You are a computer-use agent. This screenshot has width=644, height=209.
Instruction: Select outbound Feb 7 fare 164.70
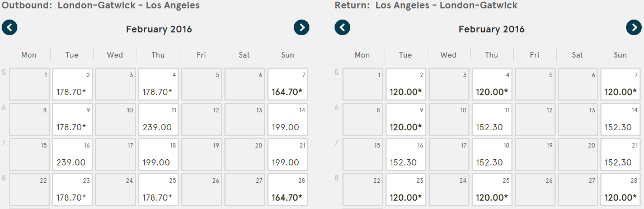tap(287, 84)
